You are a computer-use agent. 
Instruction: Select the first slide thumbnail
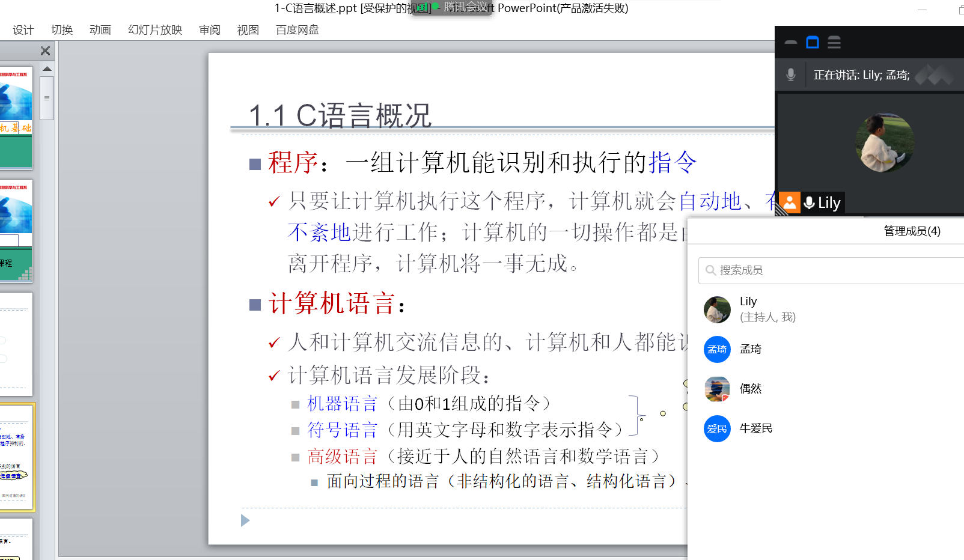[16, 117]
